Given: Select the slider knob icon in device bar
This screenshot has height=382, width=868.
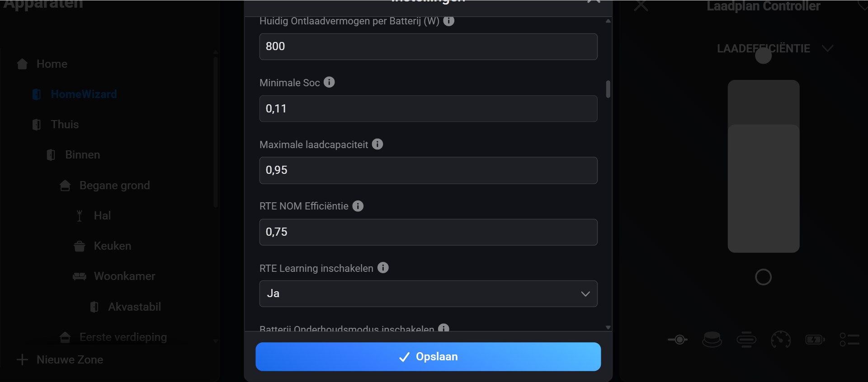Looking at the screenshot, I should coord(678,340).
